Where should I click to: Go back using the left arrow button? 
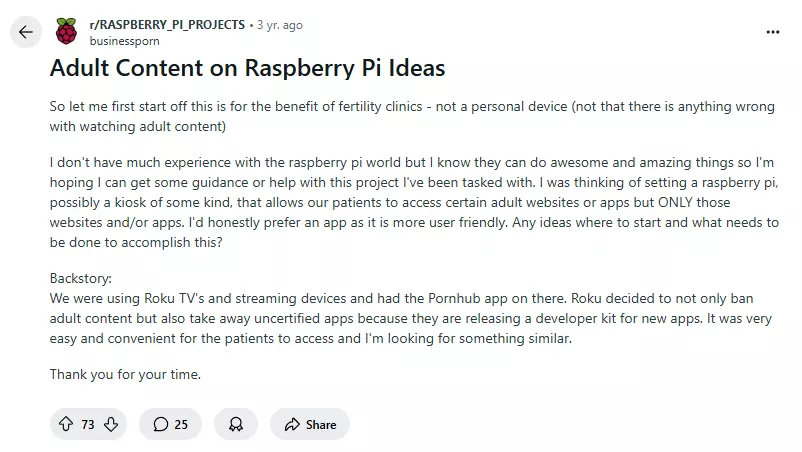tap(26, 32)
